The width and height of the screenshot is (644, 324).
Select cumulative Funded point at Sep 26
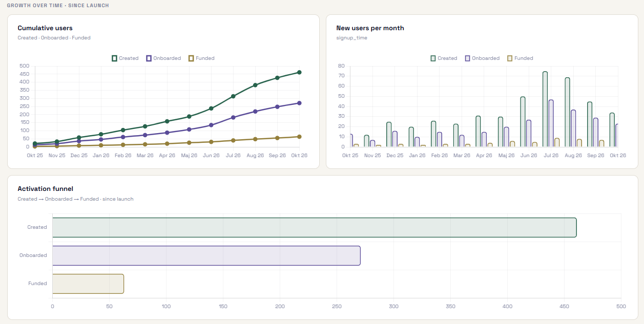(277, 138)
